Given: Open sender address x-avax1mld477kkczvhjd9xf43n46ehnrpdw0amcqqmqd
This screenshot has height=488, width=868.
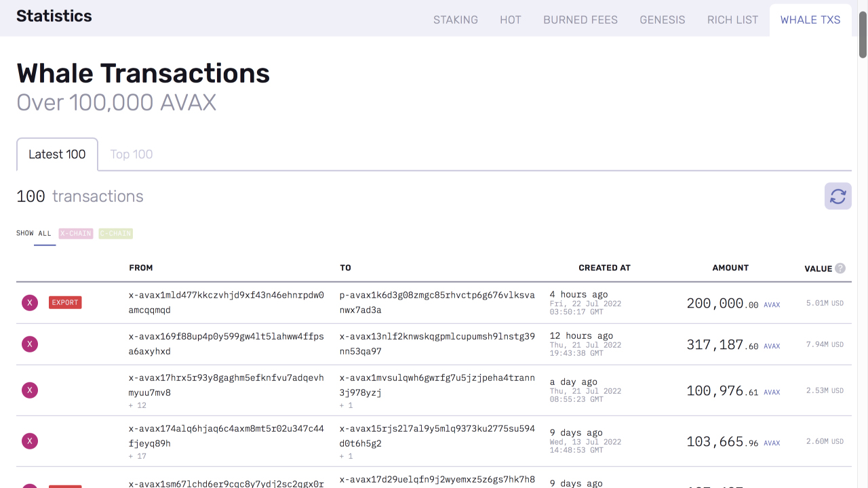Looking at the screenshot, I should pos(226,303).
